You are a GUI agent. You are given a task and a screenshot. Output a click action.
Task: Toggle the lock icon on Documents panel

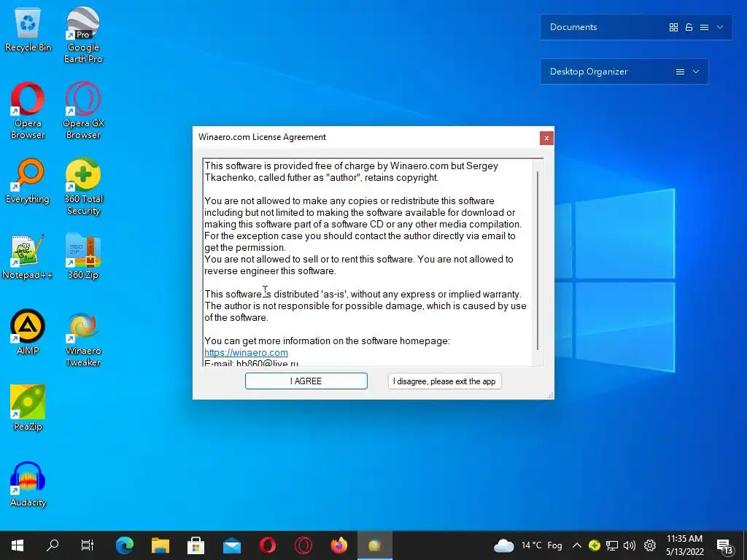tap(689, 27)
